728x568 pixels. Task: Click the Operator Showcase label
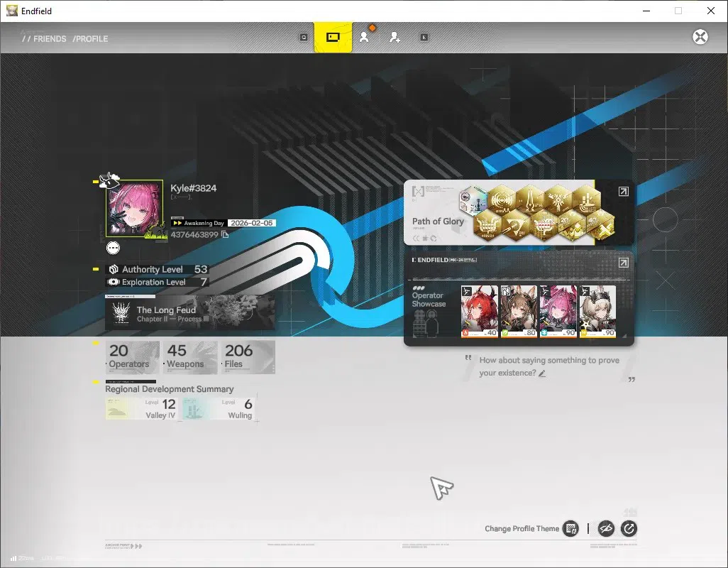pos(429,300)
